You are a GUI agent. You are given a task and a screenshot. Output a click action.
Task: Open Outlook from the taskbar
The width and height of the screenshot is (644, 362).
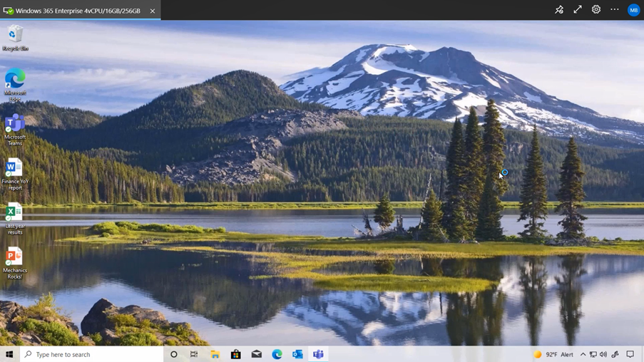(x=297, y=354)
